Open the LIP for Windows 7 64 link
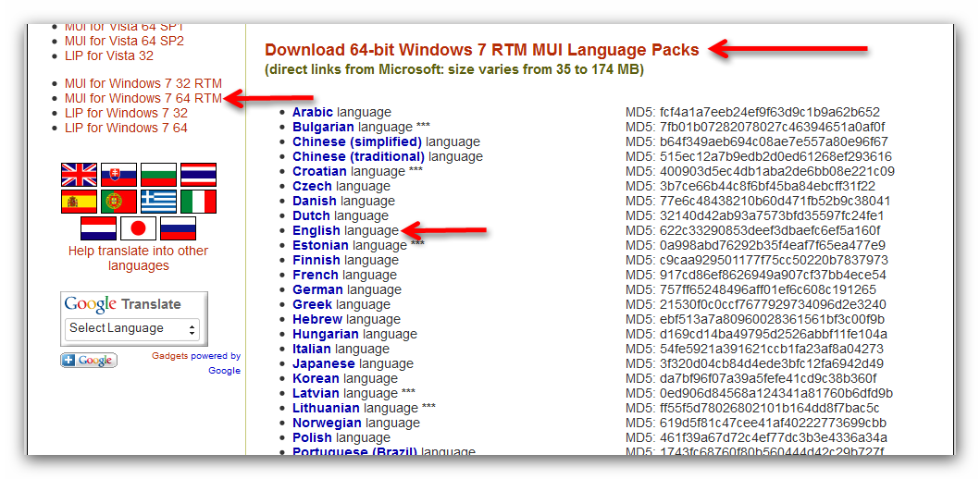This screenshot has height=479, width=980. pos(126,128)
